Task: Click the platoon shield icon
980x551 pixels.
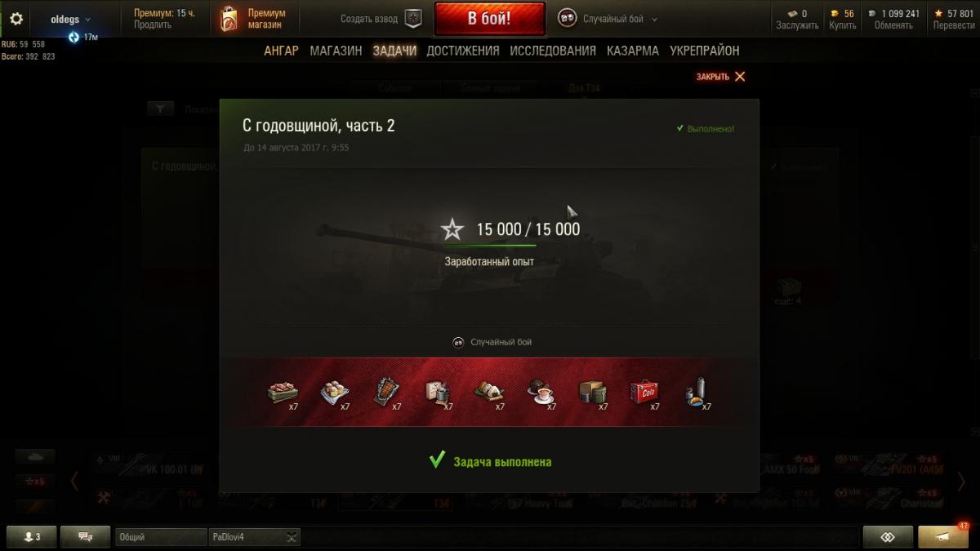Action: (x=414, y=19)
